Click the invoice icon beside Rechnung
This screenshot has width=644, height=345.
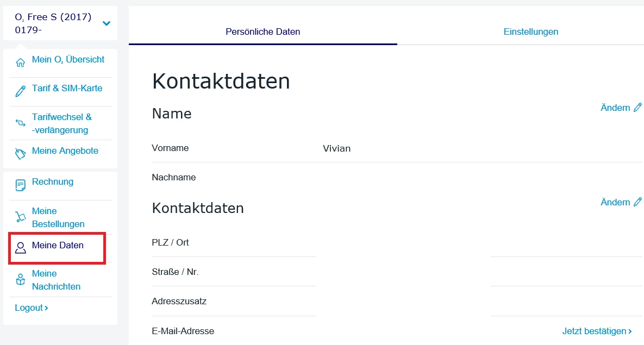pyautogui.click(x=21, y=185)
